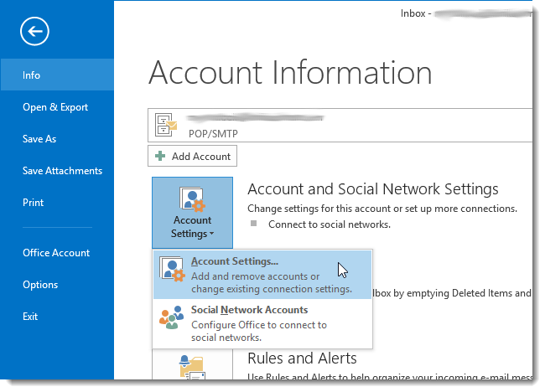Click Connect to social networks link
This screenshot has height=392, width=545.
pyautogui.click(x=330, y=224)
